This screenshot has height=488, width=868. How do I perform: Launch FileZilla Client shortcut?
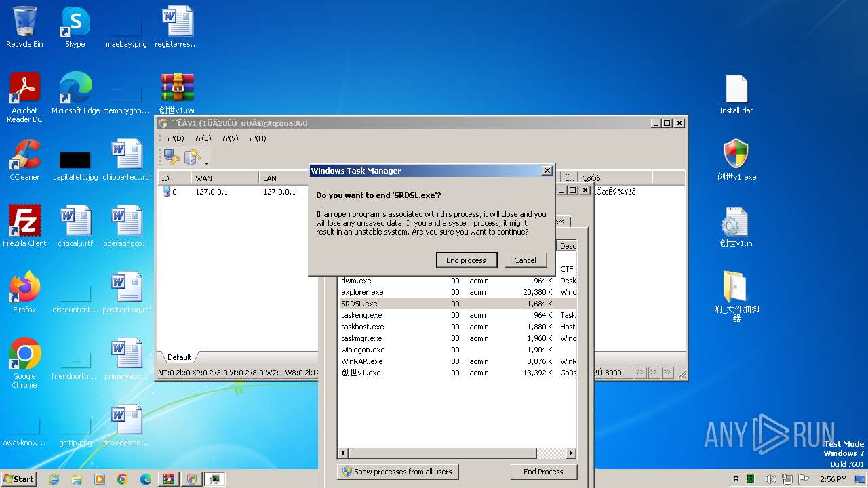click(24, 226)
